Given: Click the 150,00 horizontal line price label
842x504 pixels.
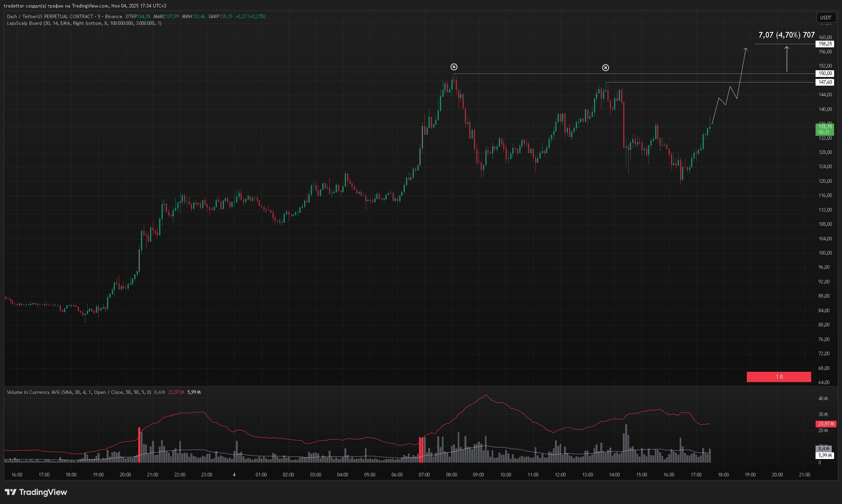Looking at the screenshot, I should tap(825, 73).
